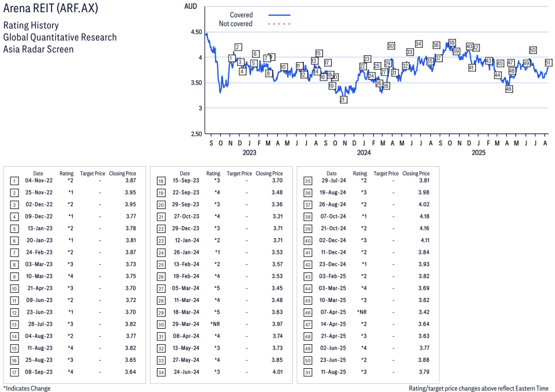Click row number box 46 in table
The height and width of the screenshot is (392, 555).
click(x=307, y=313)
